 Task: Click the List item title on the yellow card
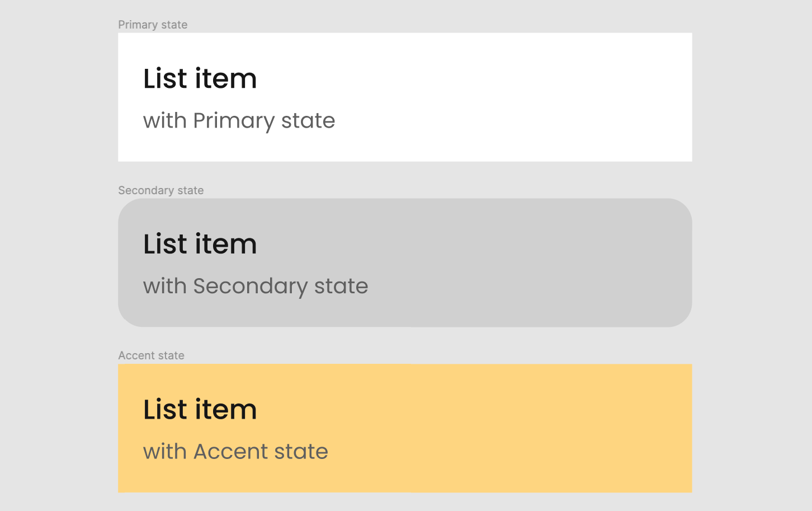point(200,410)
